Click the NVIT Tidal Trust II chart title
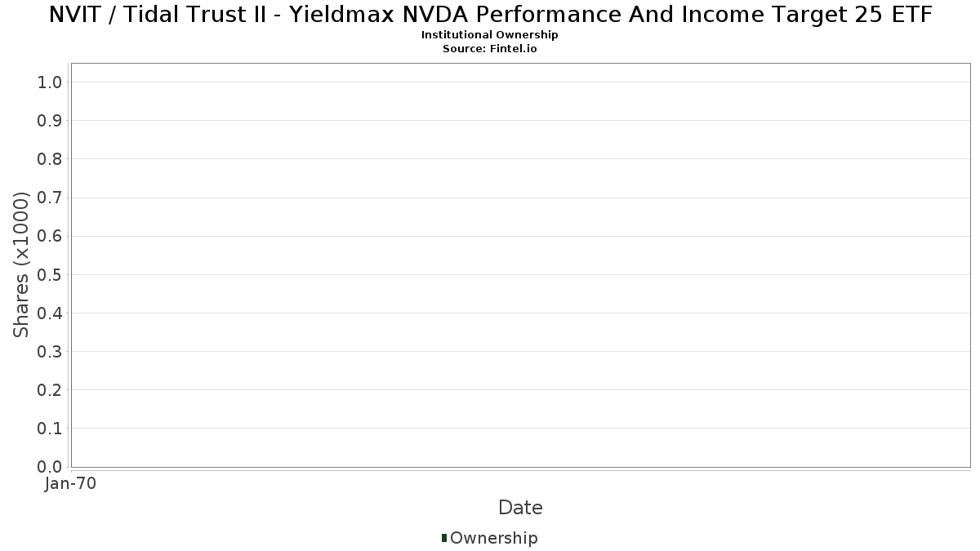Image resolution: width=980 pixels, height=551 pixels. tap(490, 15)
